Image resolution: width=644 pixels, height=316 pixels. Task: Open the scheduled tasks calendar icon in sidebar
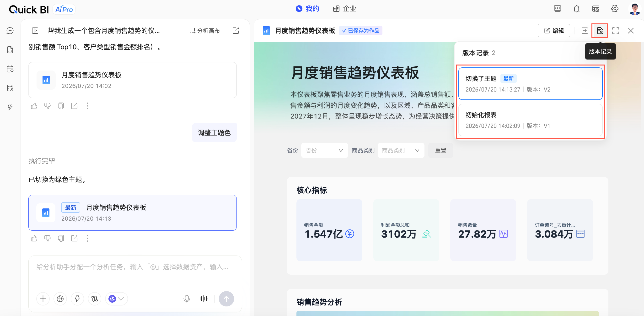coord(10,69)
